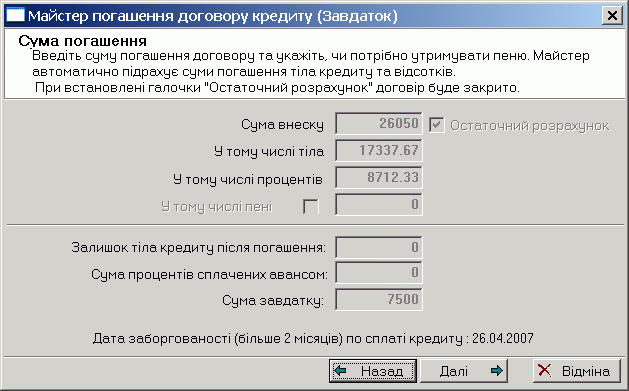Click Сума процентів сплачених авансом field
This screenshot has height=391, width=629.
click(379, 273)
